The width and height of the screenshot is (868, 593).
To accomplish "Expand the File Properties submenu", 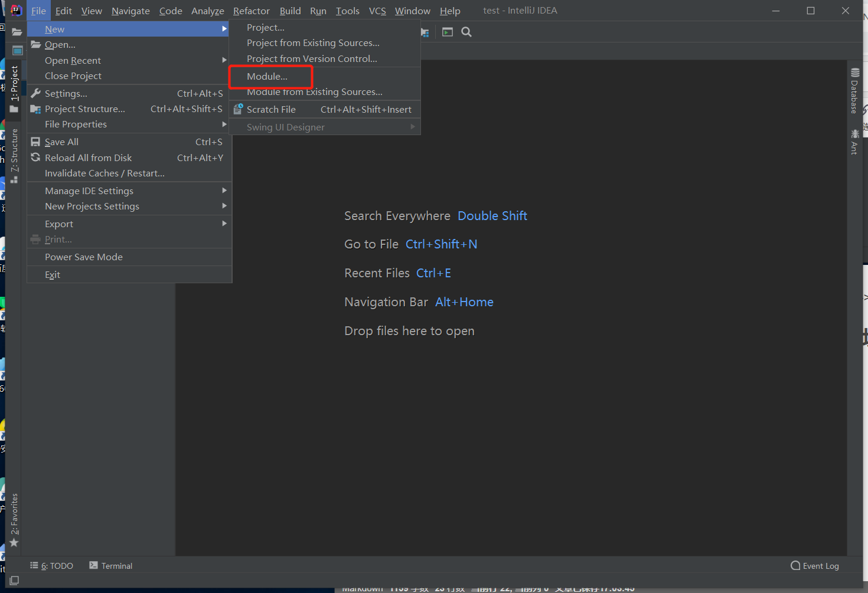I will point(129,124).
